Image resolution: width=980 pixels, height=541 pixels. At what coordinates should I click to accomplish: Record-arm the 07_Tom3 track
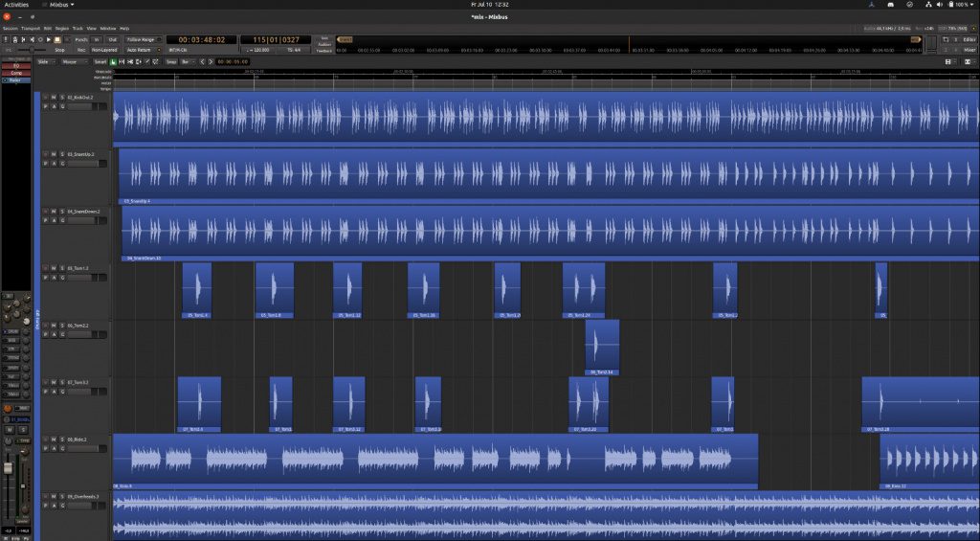(x=45, y=381)
